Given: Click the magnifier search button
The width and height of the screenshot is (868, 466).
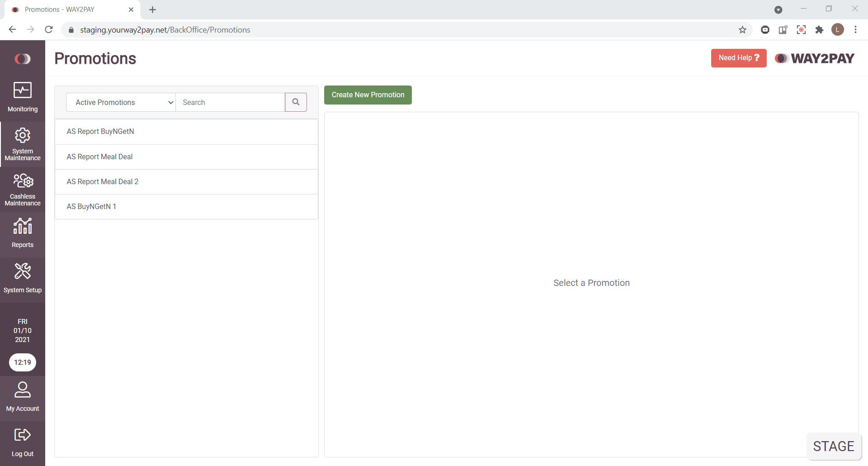Looking at the screenshot, I should pos(296,102).
